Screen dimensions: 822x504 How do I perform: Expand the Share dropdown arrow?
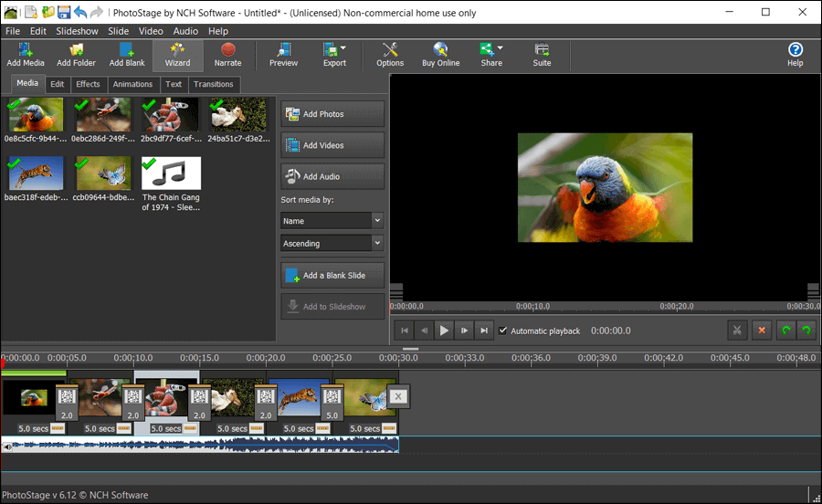coord(501,47)
